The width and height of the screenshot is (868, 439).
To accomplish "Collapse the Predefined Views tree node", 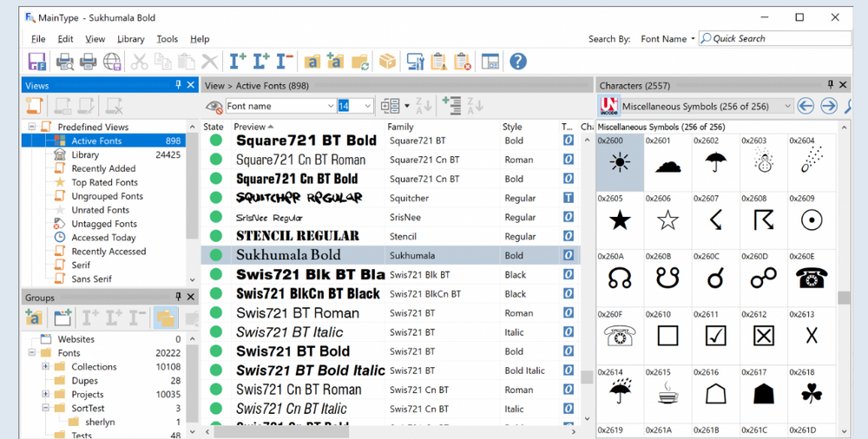I will (31, 127).
